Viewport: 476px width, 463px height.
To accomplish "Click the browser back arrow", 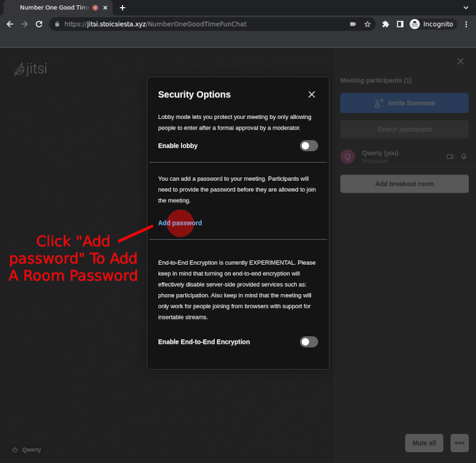I will coord(10,24).
